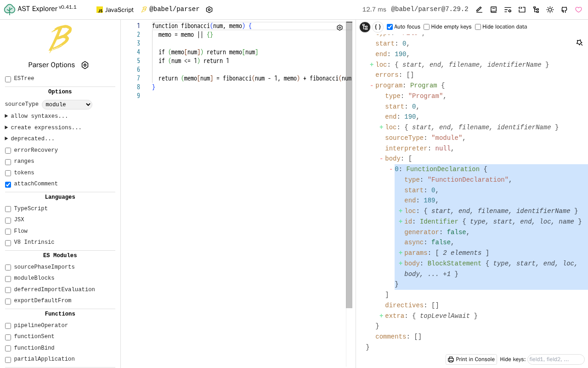
Task: Click the pin icon in the AST panel
Action: [x=579, y=43]
